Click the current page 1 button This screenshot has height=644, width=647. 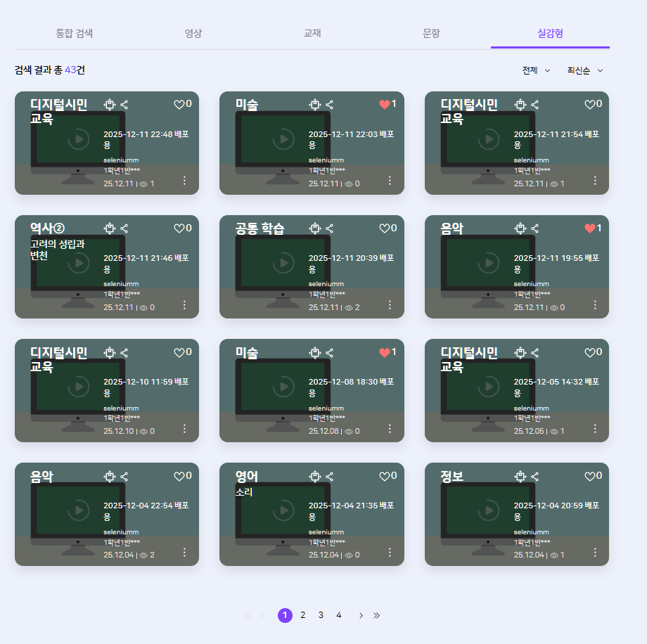tap(285, 615)
